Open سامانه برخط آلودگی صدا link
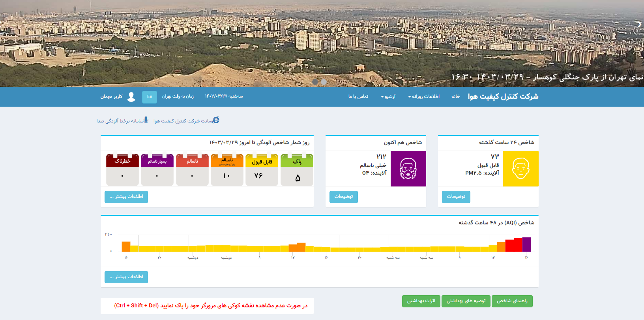 point(120,121)
